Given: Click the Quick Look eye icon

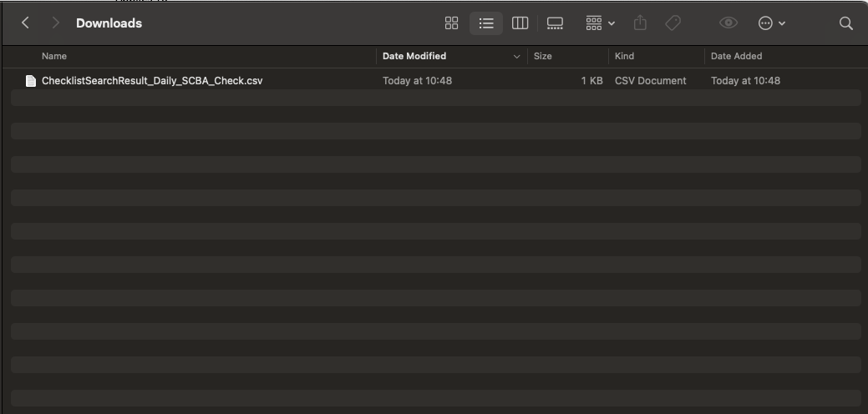Looking at the screenshot, I should (728, 23).
